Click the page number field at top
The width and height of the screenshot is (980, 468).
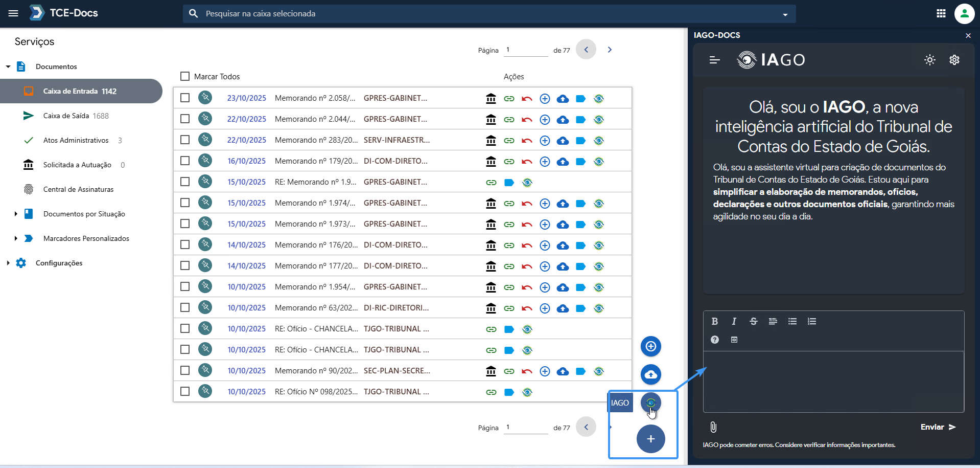tap(525, 50)
